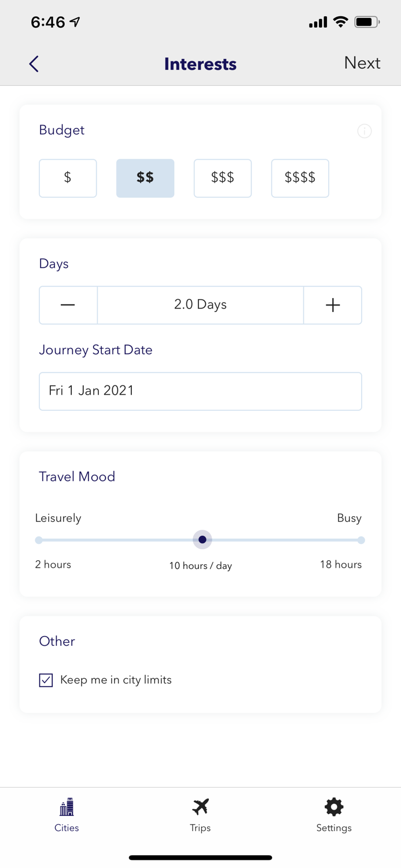View Budget info via the info icon
This screenshot has height=868, width=401.
point(365,131)
